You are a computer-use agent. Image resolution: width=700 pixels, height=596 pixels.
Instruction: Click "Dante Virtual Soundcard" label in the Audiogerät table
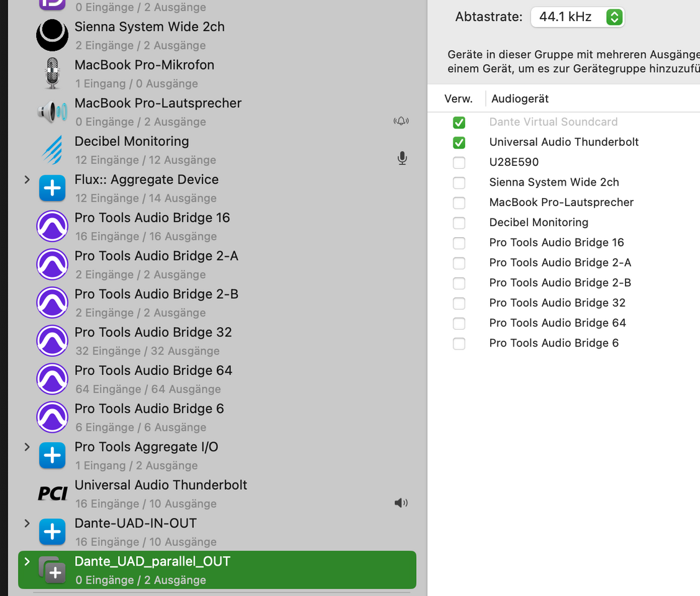click(553, 122)
